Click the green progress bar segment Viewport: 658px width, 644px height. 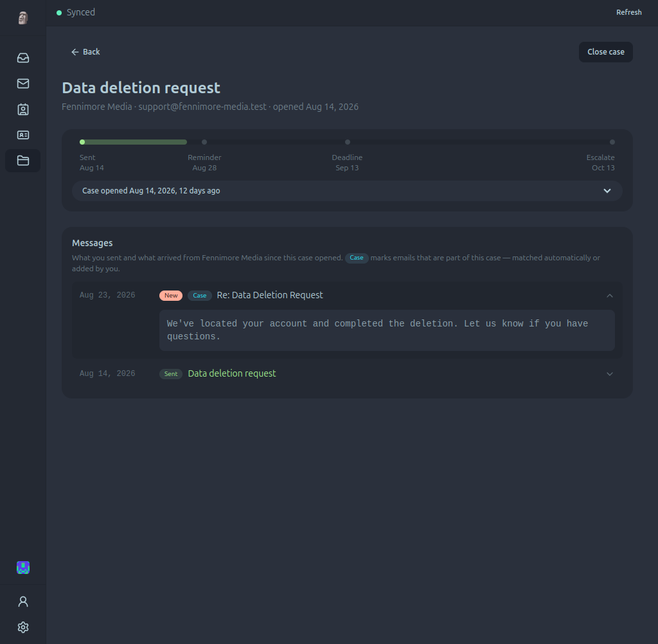coord(134,142)
